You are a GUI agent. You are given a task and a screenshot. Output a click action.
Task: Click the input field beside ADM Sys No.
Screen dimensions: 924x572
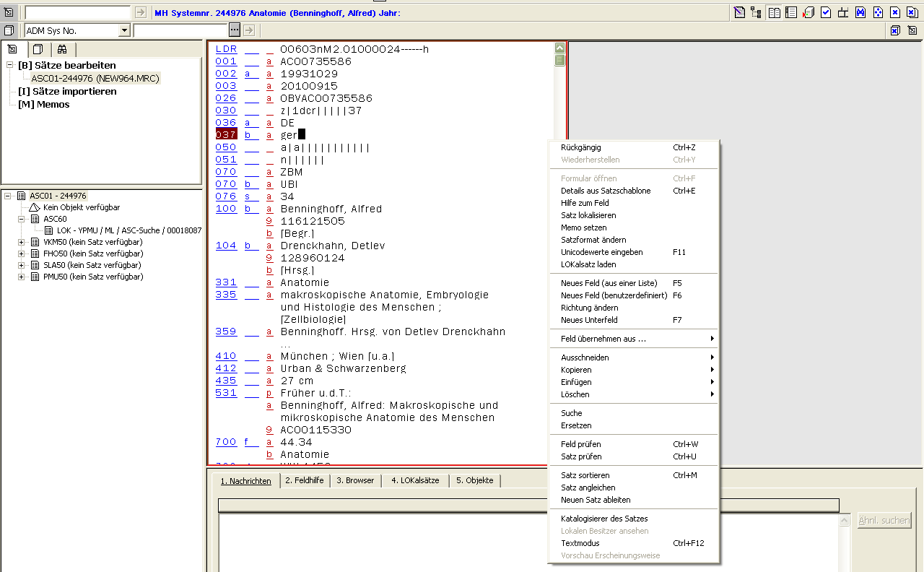(181, 30)
